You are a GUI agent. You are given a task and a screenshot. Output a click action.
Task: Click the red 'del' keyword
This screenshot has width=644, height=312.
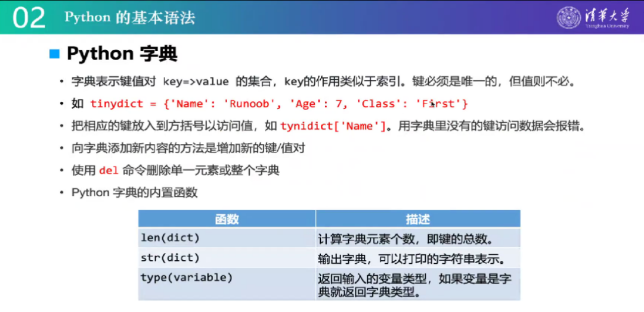[x=109, y=170]
